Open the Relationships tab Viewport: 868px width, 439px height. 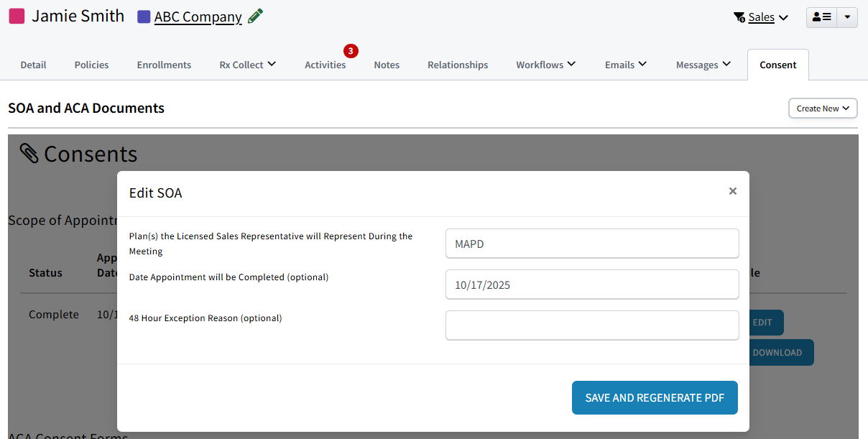point(457,64)
